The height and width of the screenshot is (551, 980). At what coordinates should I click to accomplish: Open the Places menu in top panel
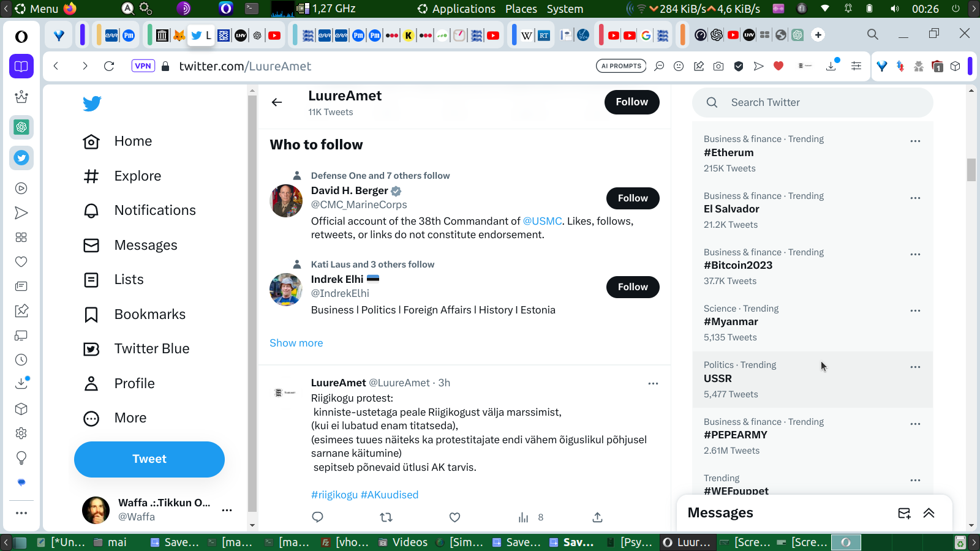(x=521, y=9)
